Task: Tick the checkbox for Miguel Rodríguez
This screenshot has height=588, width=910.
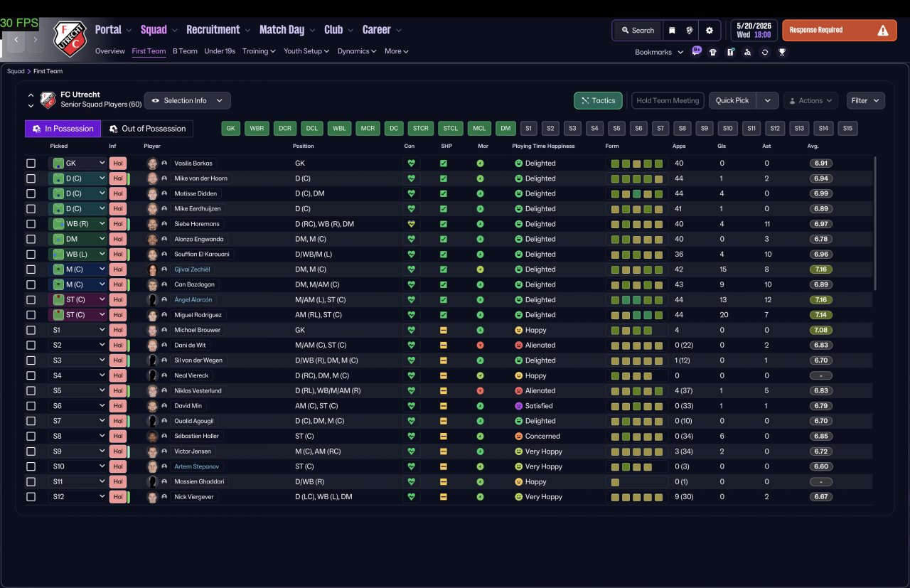Action: coord(31,315)
